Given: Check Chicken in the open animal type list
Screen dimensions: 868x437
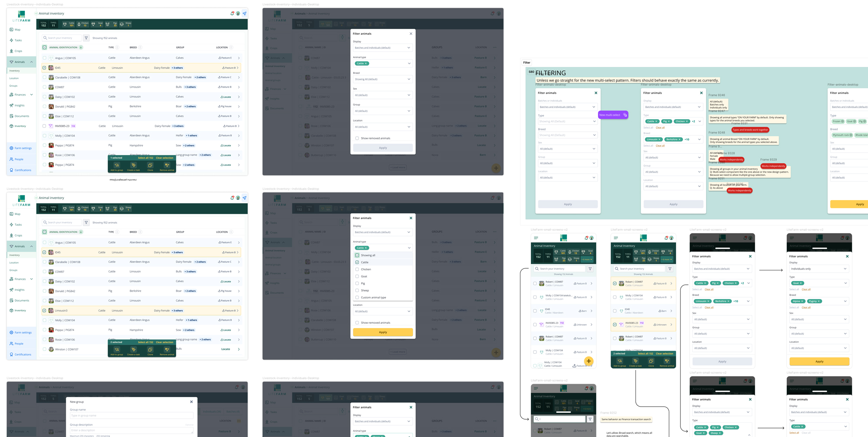Looking at the screenshot, I should tap(357, 269).
